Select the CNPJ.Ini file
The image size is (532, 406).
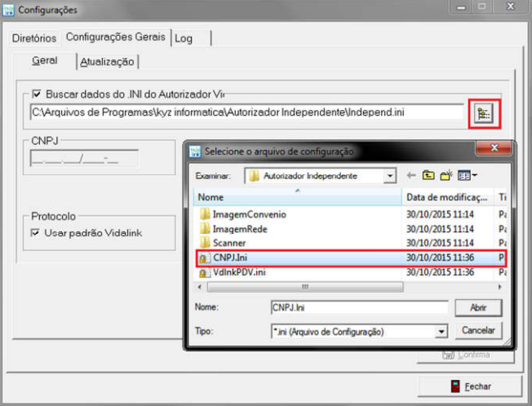click(x=231, y=258)
